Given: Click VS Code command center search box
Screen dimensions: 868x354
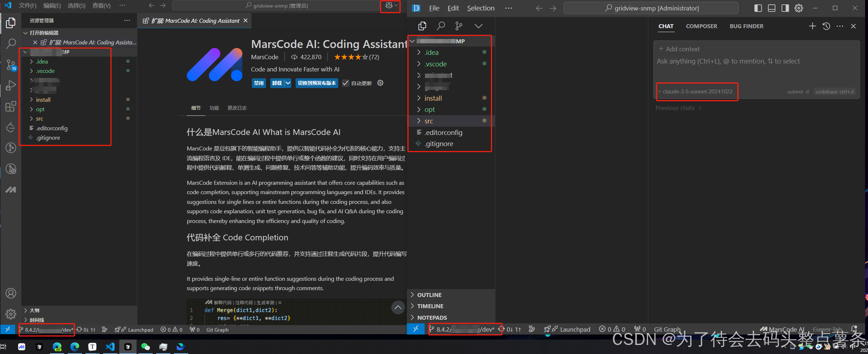Looking at the screenshot, I should click(276, 5).
